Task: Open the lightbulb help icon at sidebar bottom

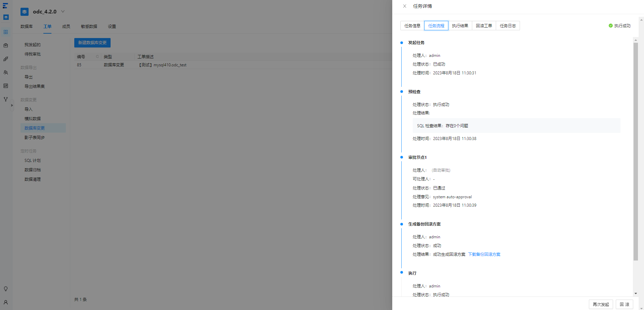Action: [6, 289]
